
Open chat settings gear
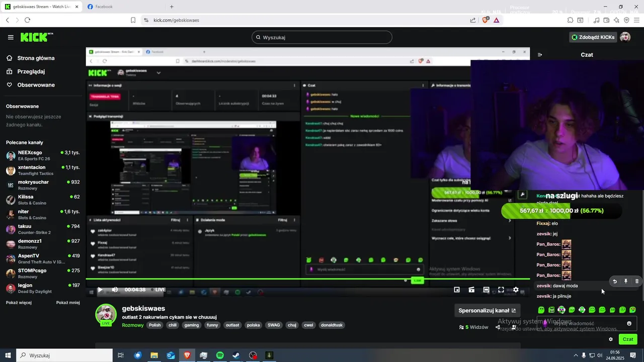click(611, 339)
